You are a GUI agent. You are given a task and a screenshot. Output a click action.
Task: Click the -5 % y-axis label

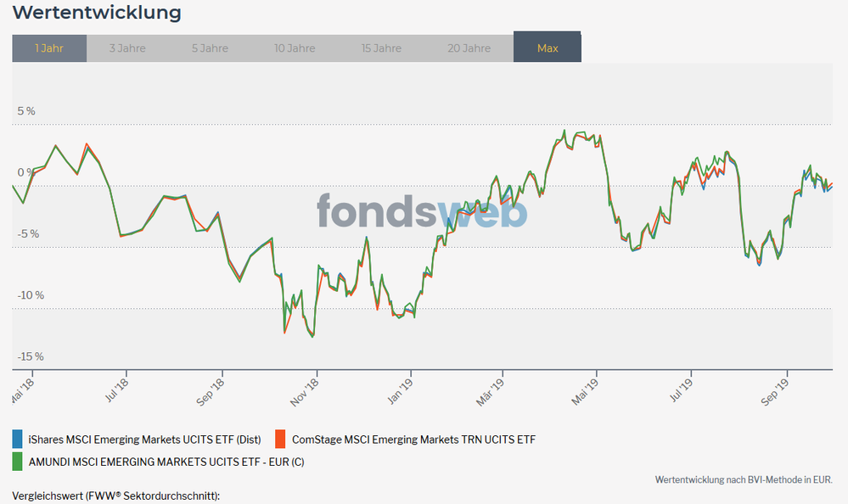(x=28, y=233)
